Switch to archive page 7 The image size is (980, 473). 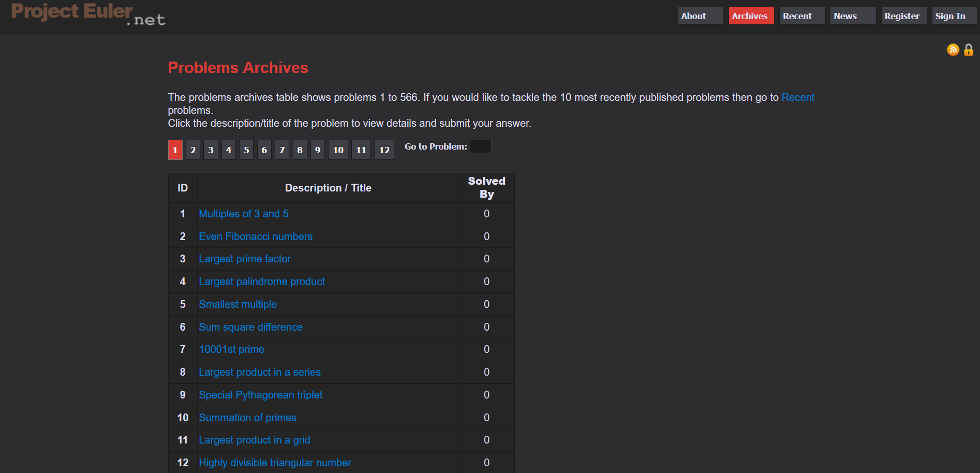coord(282,150)
